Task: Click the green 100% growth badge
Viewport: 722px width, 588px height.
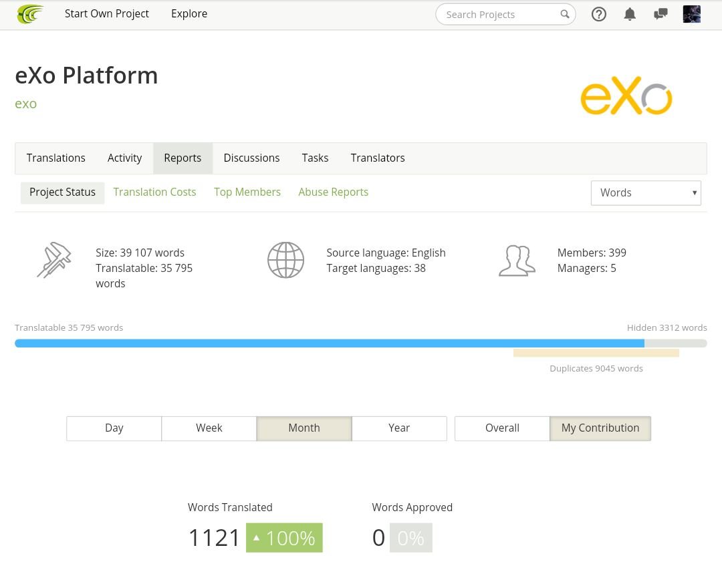Action: (284, 538)
